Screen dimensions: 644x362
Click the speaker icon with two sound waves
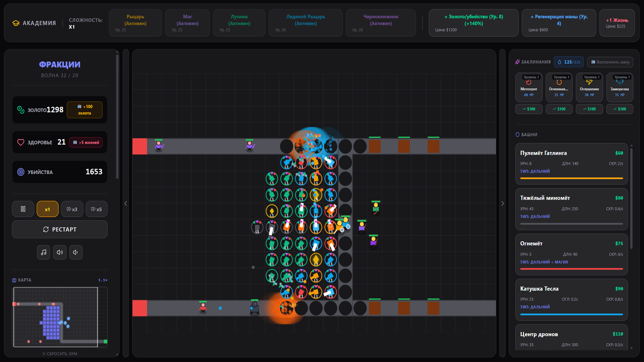[60, 252]
